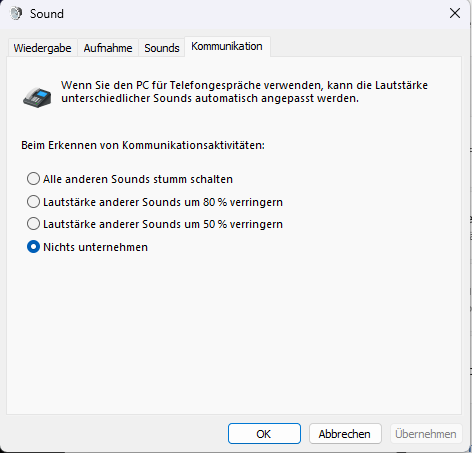This screenshot has width=472, height=453.
Task: Switch to the Sounds tab
Action: [x=162, y=48]
